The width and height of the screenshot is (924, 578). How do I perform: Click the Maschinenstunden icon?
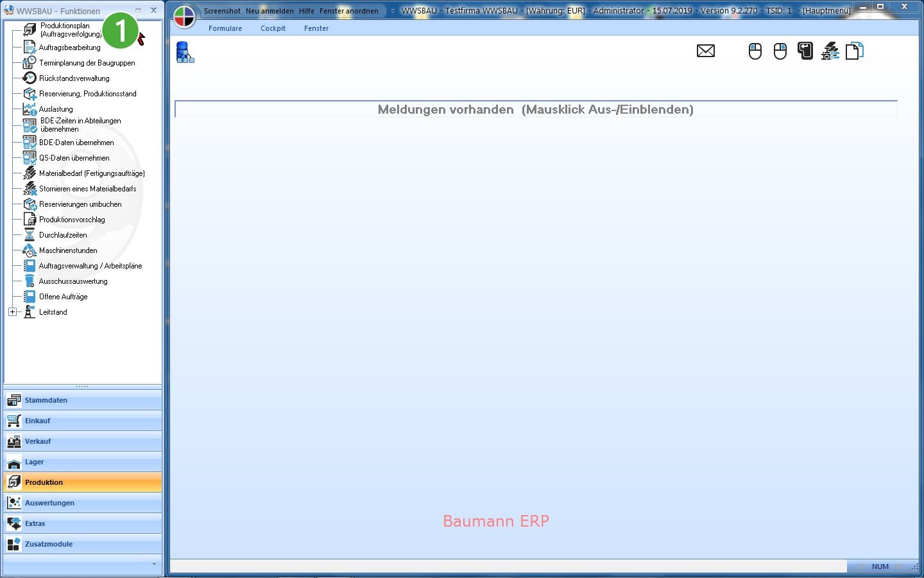tap(30, 250)
